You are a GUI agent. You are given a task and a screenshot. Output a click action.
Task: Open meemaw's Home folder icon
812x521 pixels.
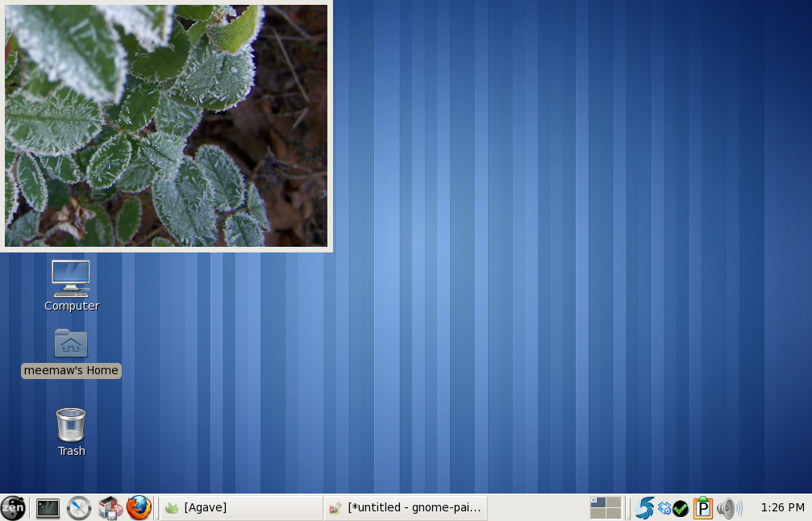pos(71,344)
